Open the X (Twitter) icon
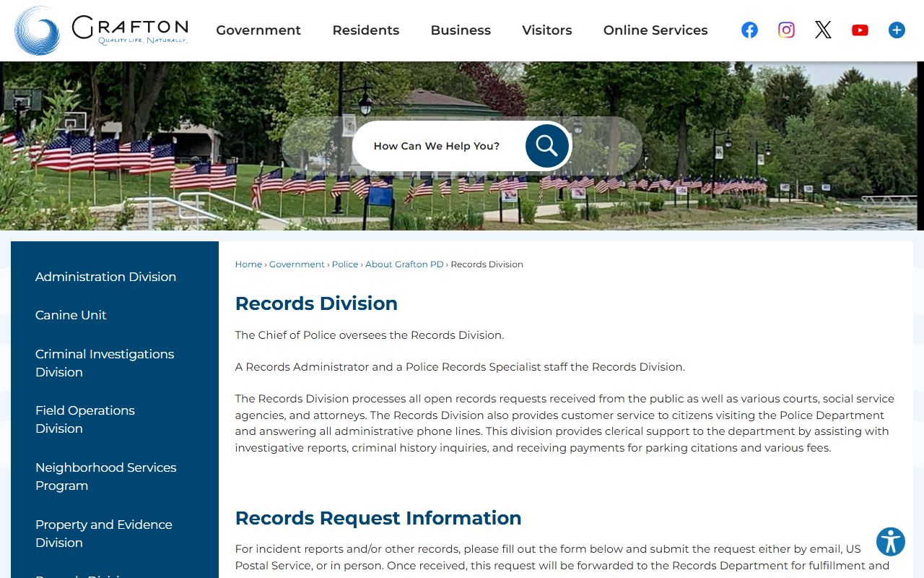The width and height of the screenshot is (924, 578). 823,30
